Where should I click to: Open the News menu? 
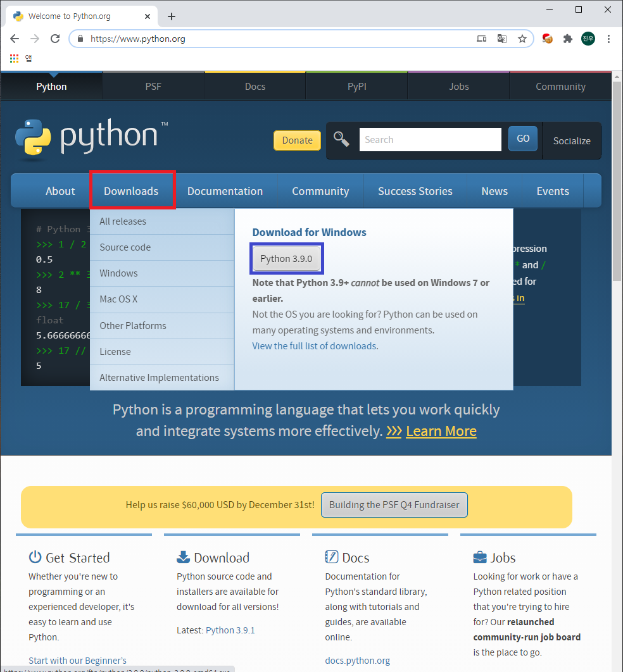click(494, 191)
